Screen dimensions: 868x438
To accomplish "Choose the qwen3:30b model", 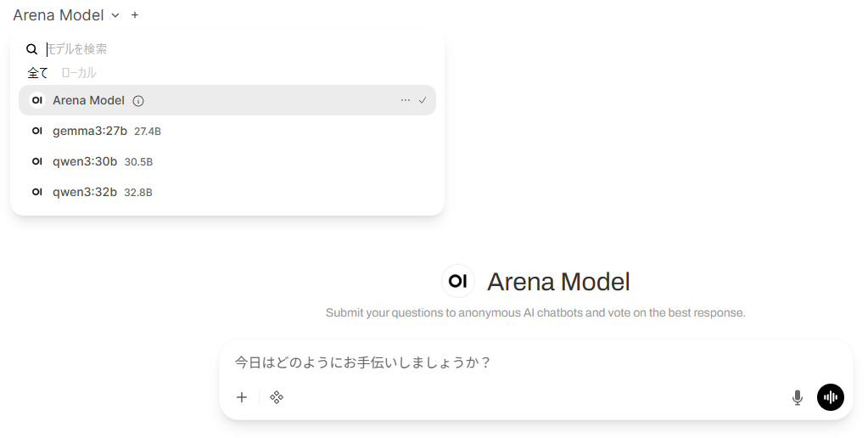I will pyautogui.click(x=85, y=161).
